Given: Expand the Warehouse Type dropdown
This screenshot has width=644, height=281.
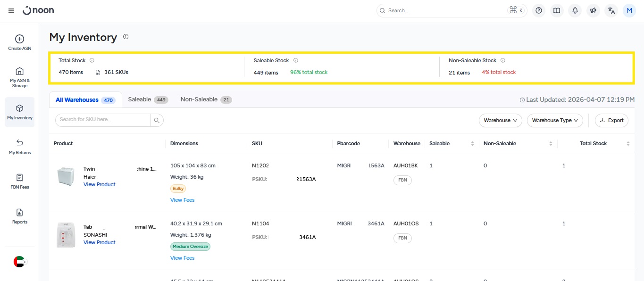Looking at the screenshot, I should 555,120.
